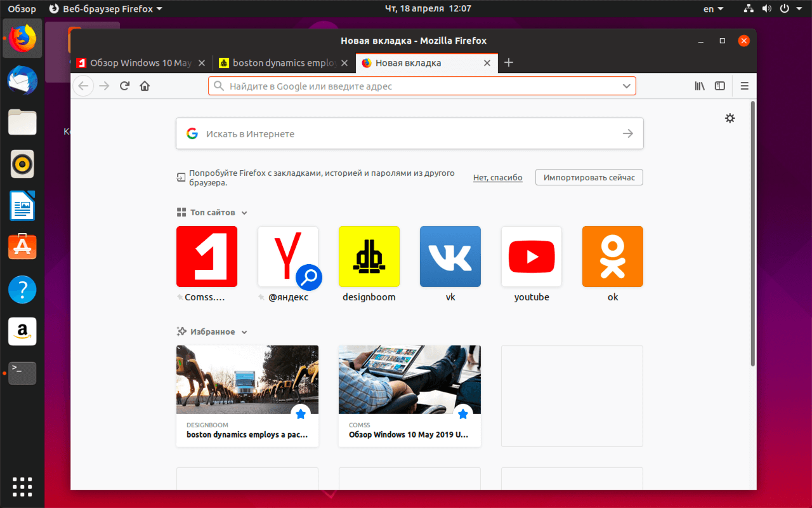Open a new tab with the plus button
The image size is (812, 508).
(508, 62)
